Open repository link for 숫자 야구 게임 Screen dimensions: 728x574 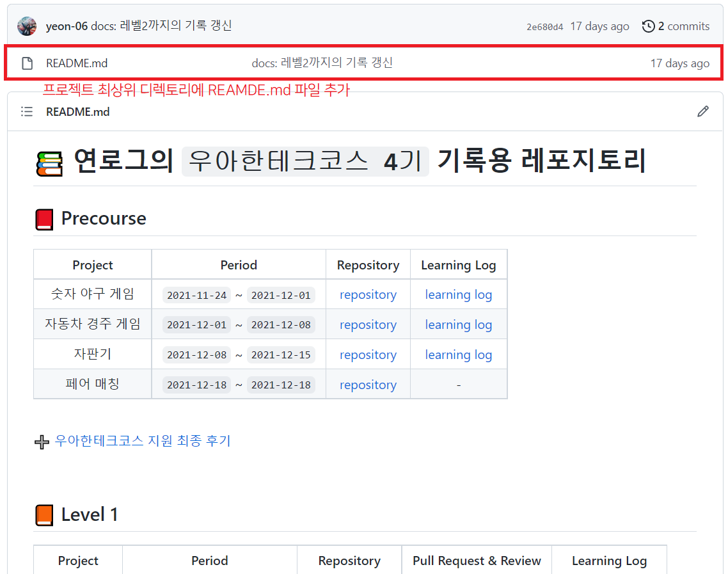click(368, 295)
